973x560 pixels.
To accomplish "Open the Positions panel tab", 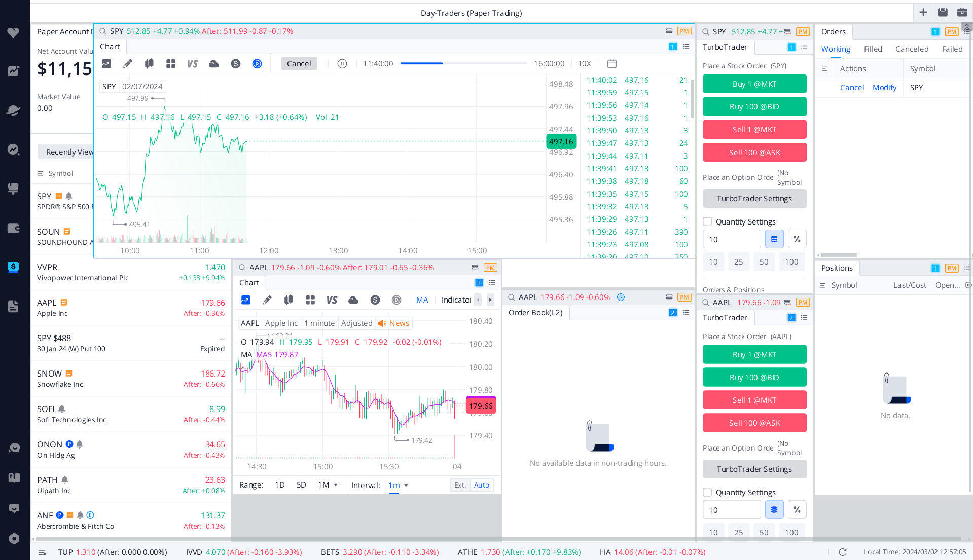I will [x=837, y=268].
